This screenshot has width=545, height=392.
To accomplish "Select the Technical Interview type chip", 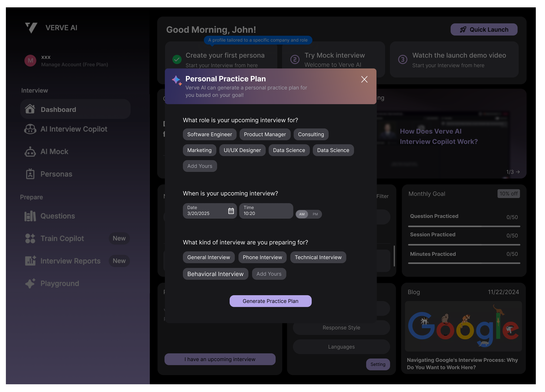I will point(318,258).
